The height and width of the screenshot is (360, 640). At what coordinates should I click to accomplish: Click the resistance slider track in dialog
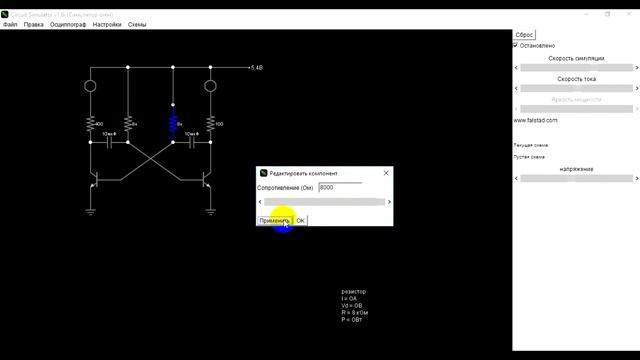[324, 202]
